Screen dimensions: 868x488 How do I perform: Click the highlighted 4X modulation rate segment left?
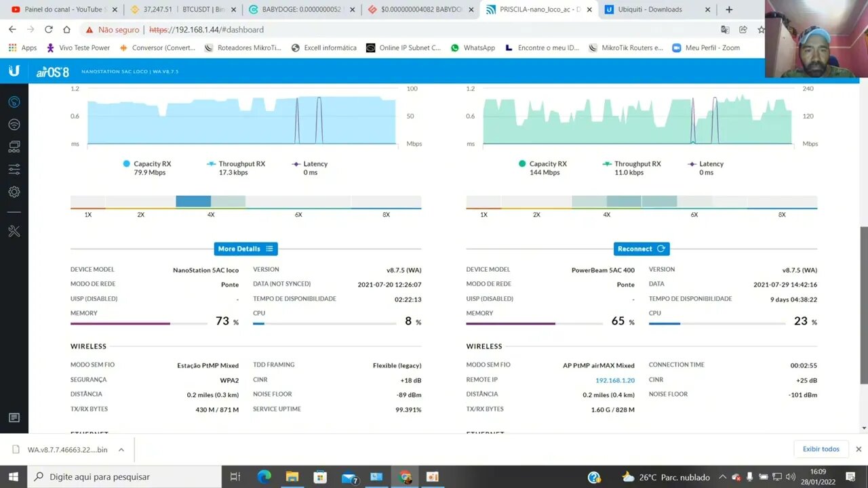[x=193, y=201]
